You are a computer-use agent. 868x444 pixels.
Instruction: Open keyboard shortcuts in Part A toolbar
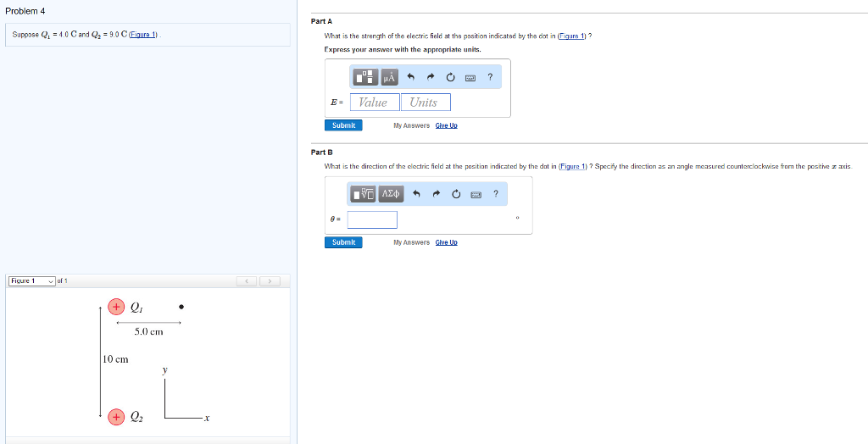click(470, 78)
